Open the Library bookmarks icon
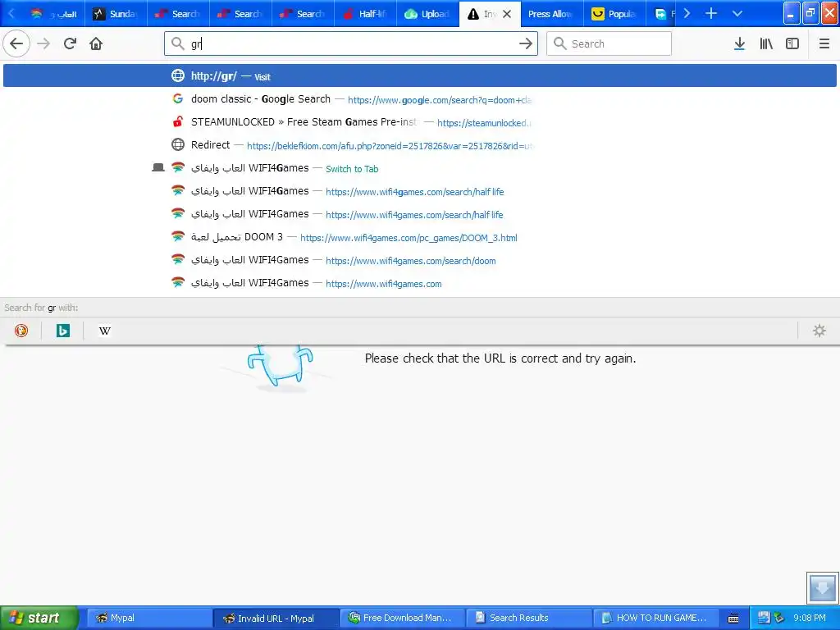 pos(766,43)
